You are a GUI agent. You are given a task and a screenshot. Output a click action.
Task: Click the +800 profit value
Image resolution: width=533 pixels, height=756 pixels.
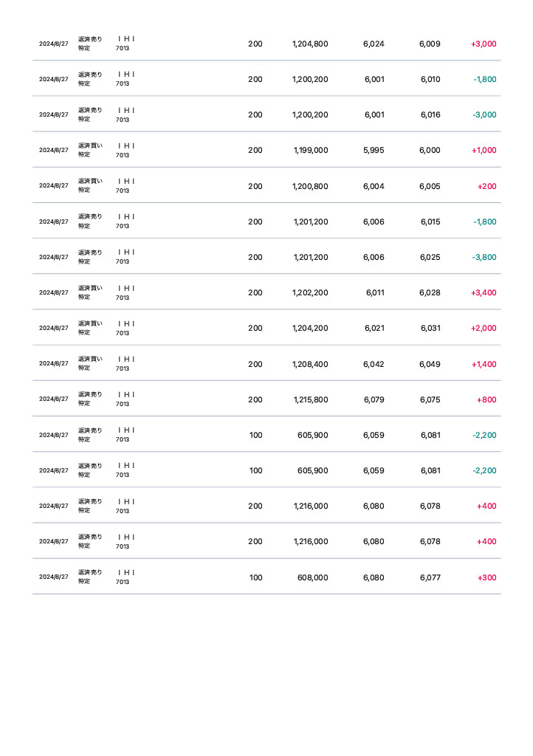click(486, 399)
